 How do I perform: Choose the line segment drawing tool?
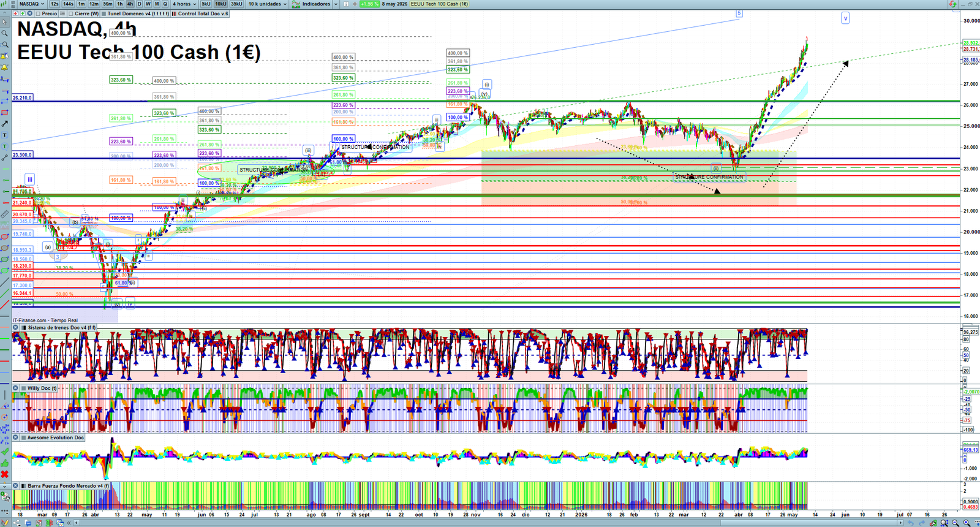point(5,157)
